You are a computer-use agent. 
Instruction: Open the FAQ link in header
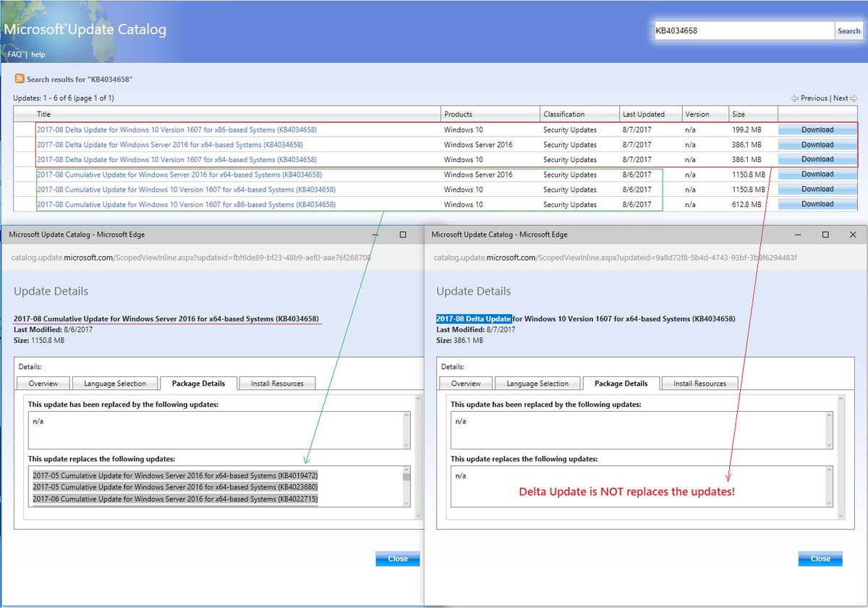[14, 54]
